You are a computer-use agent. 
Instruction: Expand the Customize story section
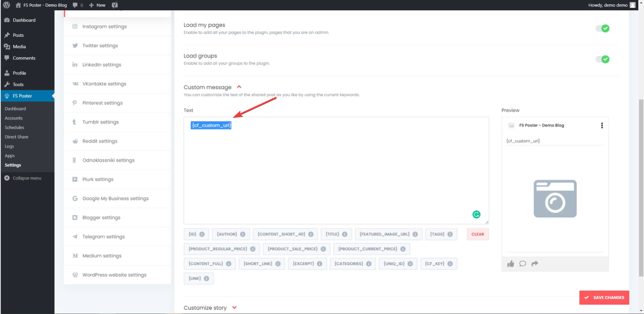(235, 308)
